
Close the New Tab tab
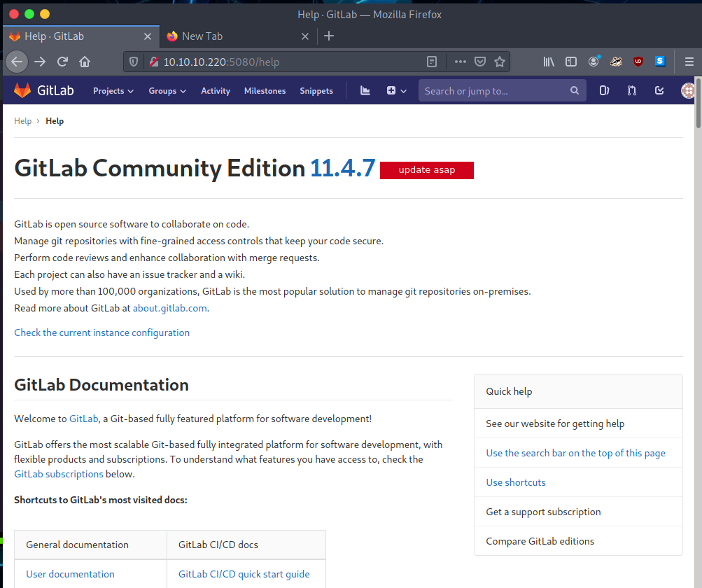coord(305,36)
